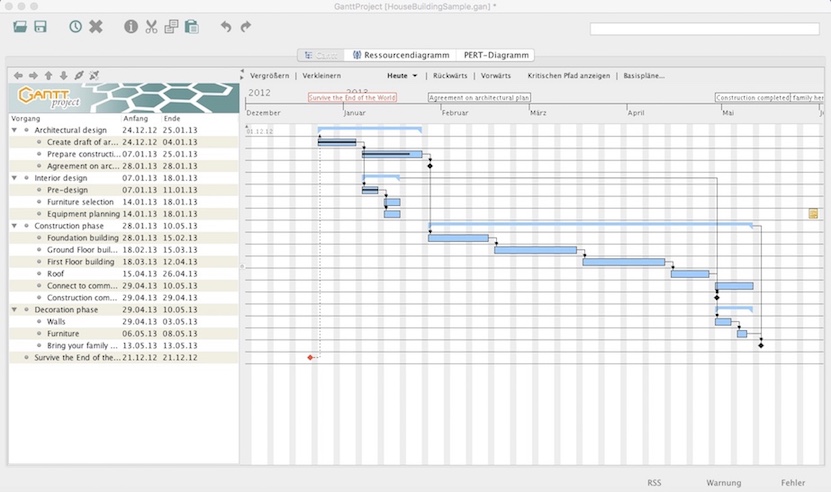831x492 pixels.
Task: Click Rückwärts to scroll chart back
Action: pos(450,76)
